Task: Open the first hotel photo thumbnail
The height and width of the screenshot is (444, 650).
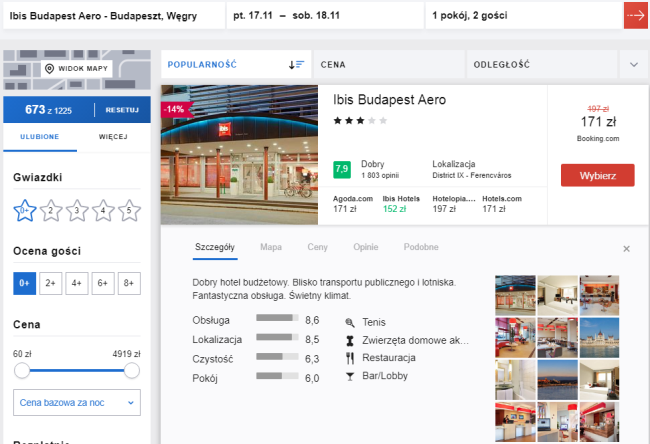Action: click(x=515, y=295)
